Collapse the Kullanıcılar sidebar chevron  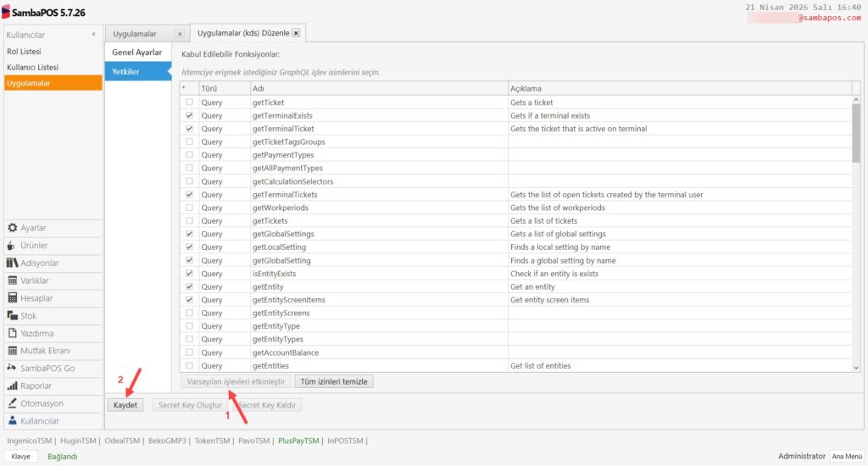click(93, 34)
